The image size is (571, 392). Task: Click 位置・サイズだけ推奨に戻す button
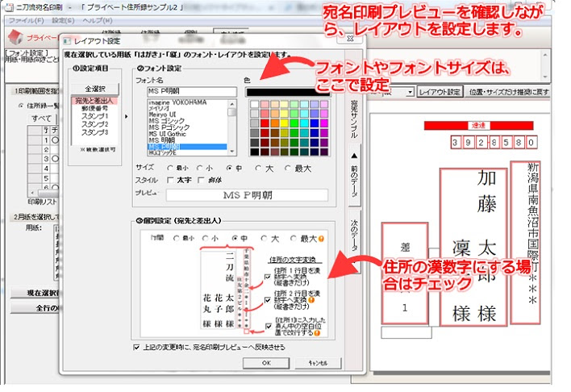[x=509, y=92]
